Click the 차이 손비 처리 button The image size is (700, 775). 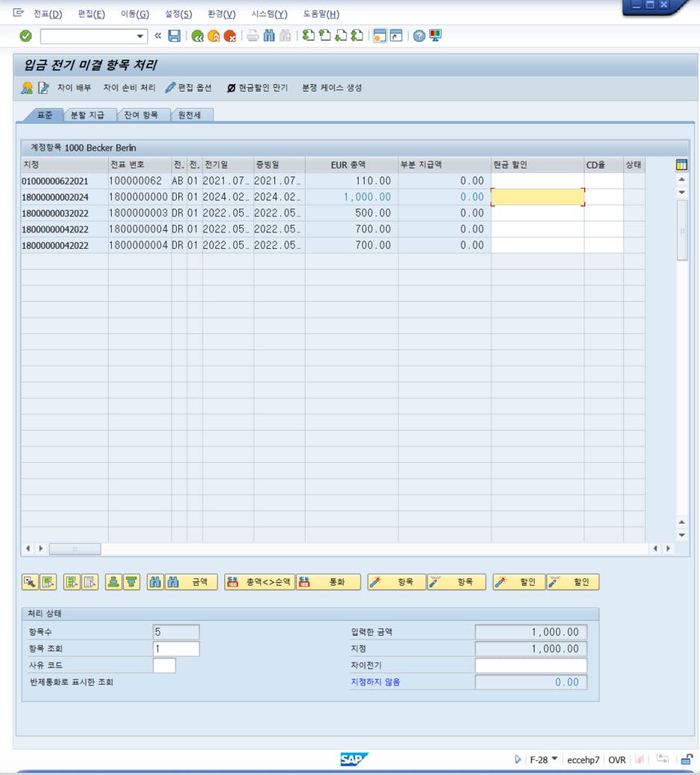[129, 88]
